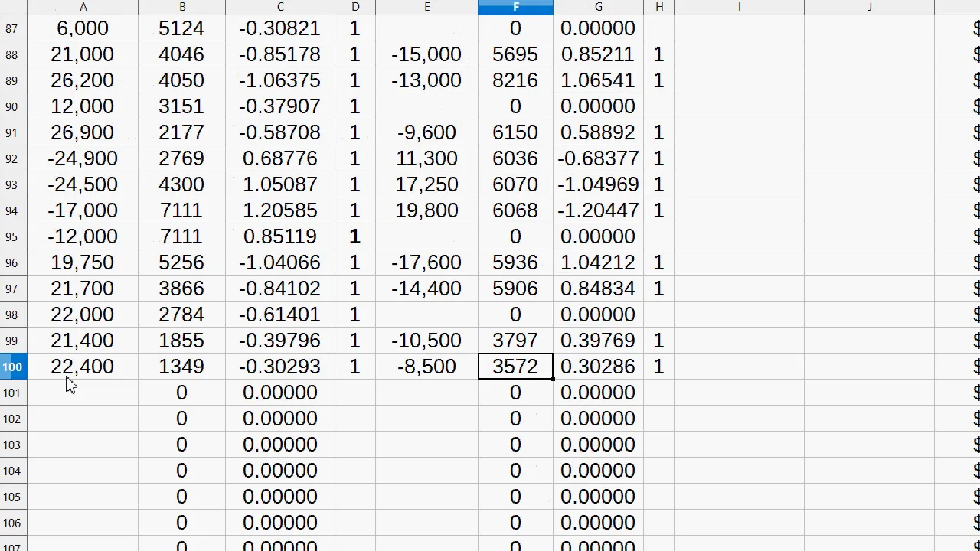The height and width of the screenshot is (551, 980).
Task: Click cell containing -8,500
Action: click(x=426, y=367)
